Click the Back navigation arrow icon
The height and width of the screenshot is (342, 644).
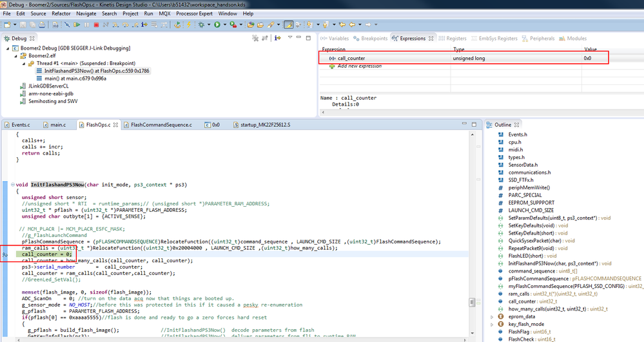point(352,24)
